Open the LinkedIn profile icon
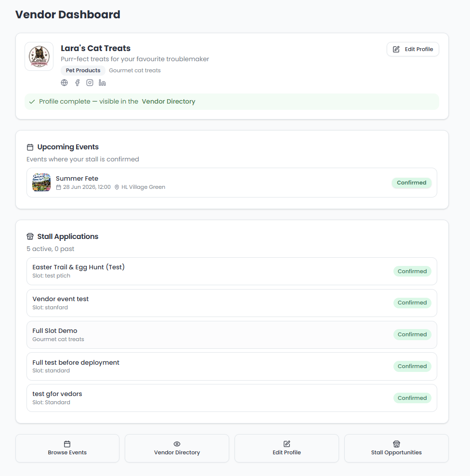 (x=102, y=82)
